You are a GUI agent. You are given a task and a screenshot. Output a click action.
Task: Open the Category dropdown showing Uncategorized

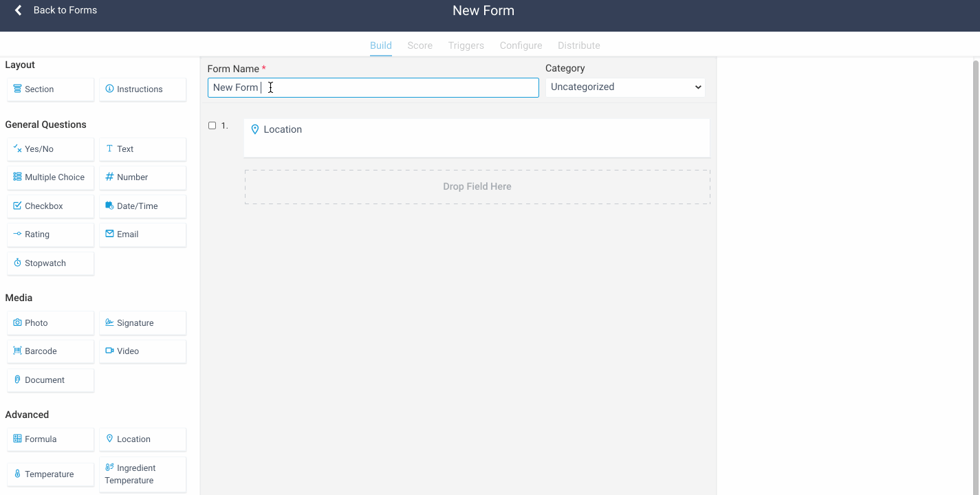pyautogui.click(x=625, y=87)
